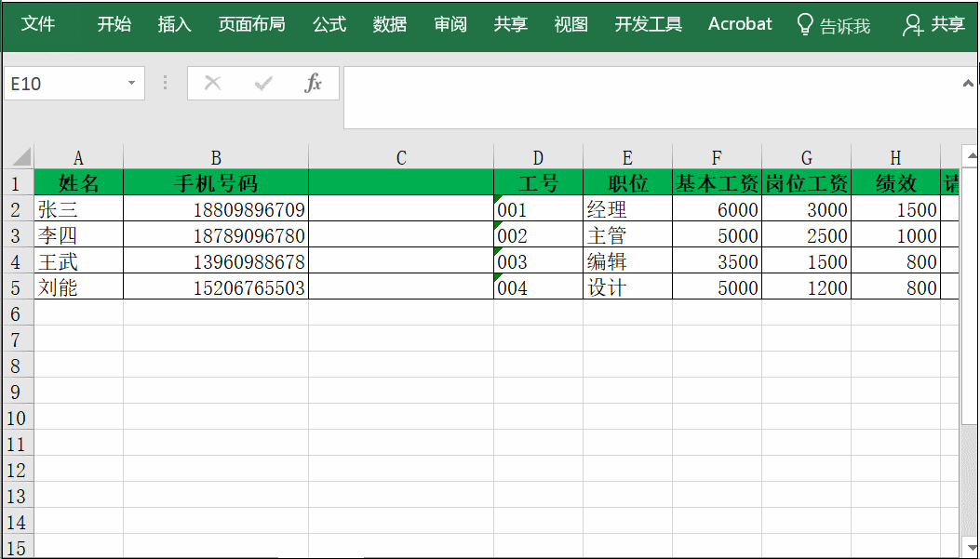The image size is (980, 559).
Task: Click the 告诉我 search box
Action: coord(845,26)
